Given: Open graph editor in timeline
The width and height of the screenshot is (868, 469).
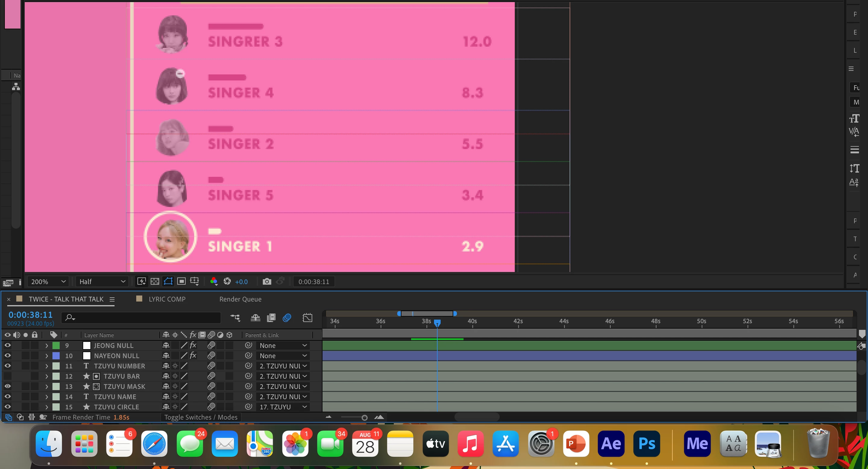Looking at the screenshot, I should click(307, 318).
